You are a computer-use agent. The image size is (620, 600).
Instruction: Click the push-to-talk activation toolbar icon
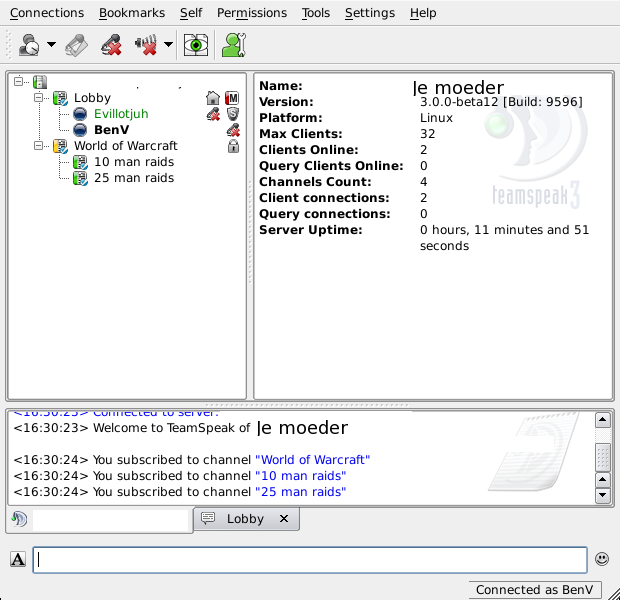click(77, 45)
